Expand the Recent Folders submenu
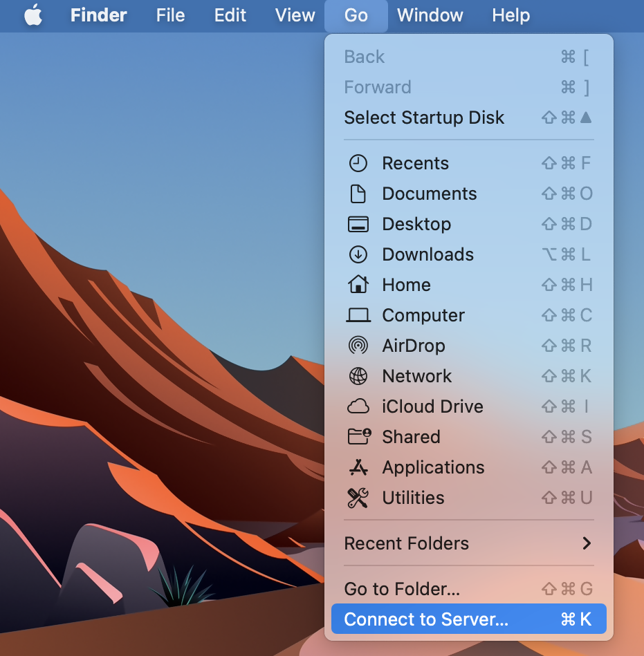Image resolution: width=644 pixels, height=656 pixels. pos(468,543)
